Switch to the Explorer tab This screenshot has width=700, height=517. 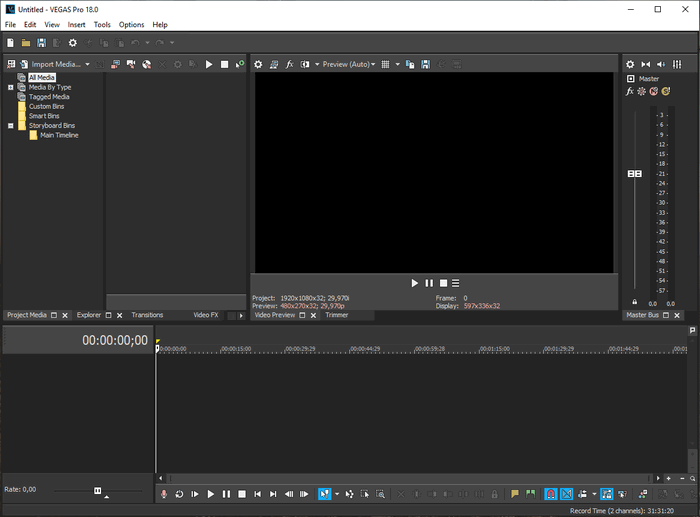tap(89, 315)
